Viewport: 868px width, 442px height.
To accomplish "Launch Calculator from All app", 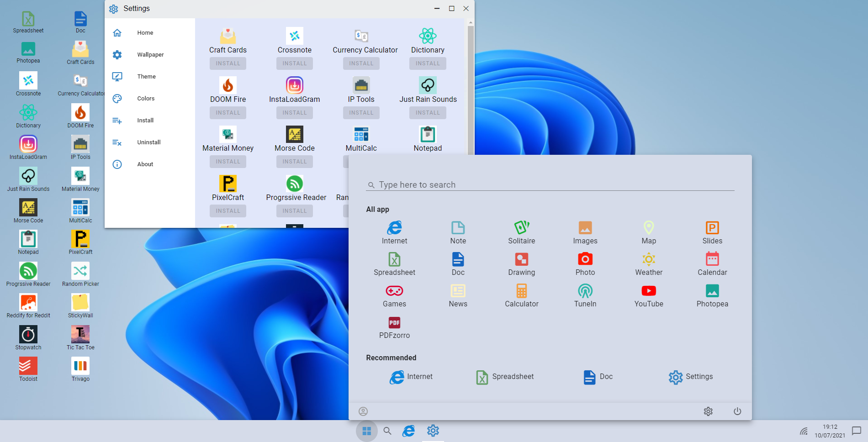I will tap(521, 295).
